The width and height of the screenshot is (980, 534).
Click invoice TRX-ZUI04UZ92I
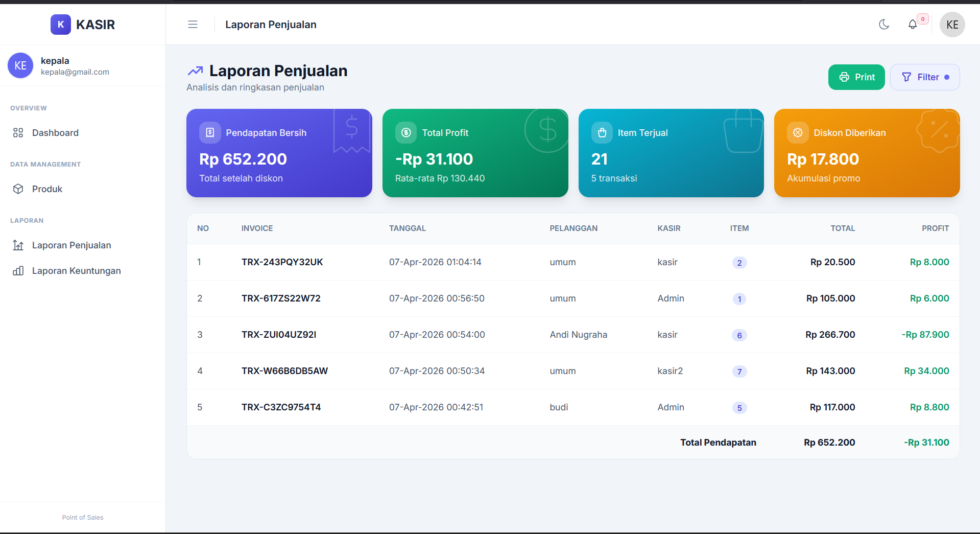[x=279, y=335]
